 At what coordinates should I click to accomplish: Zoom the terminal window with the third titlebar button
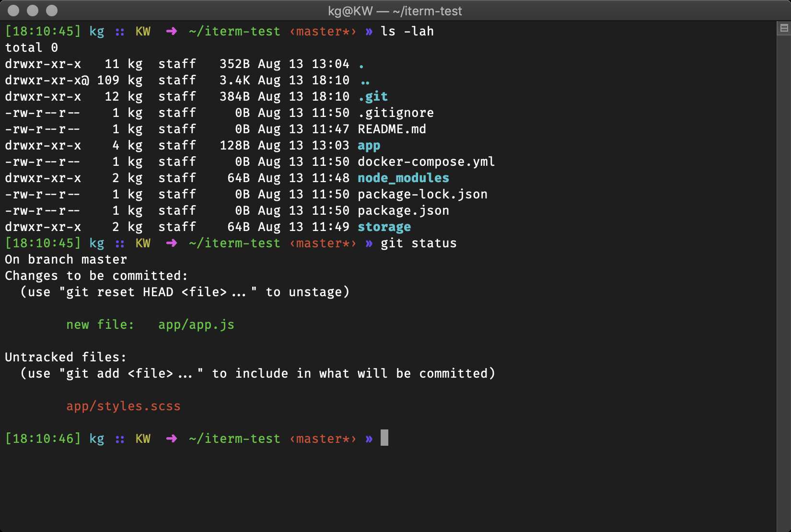pyautogui.click(x=52, y=11)
